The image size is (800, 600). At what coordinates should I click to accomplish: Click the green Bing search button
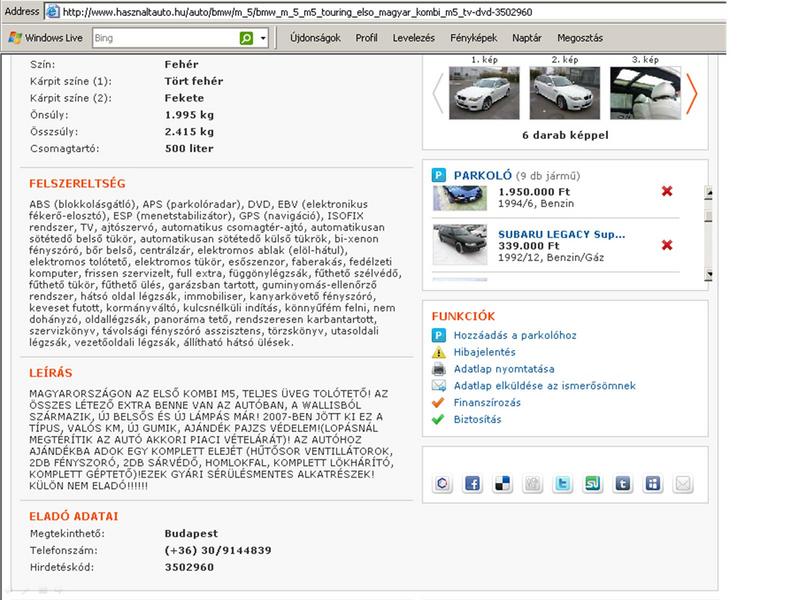[246, 38]
